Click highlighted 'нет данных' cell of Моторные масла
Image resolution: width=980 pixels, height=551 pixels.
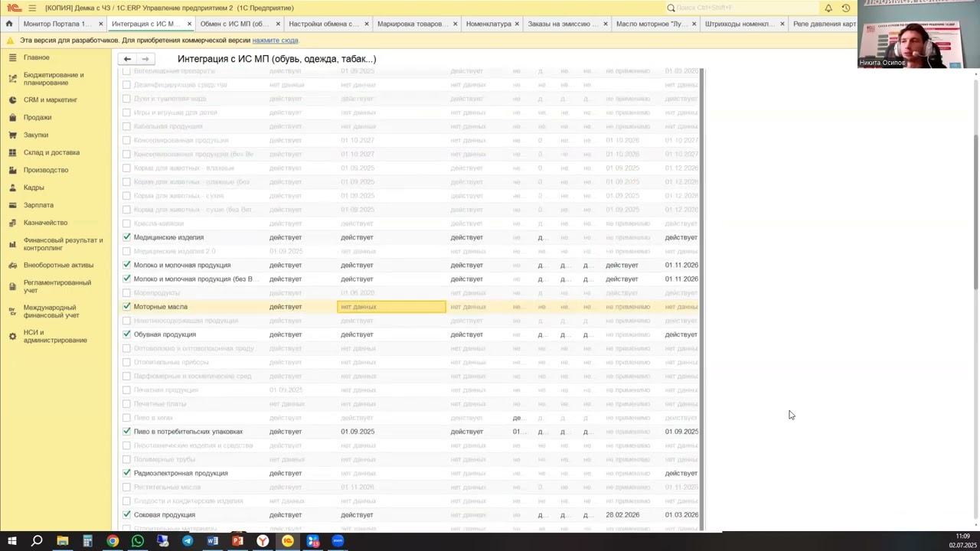(x=391, y=307)
